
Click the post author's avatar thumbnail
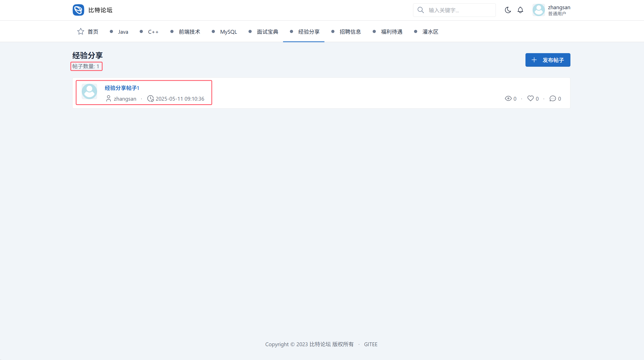tap(89, 91)
